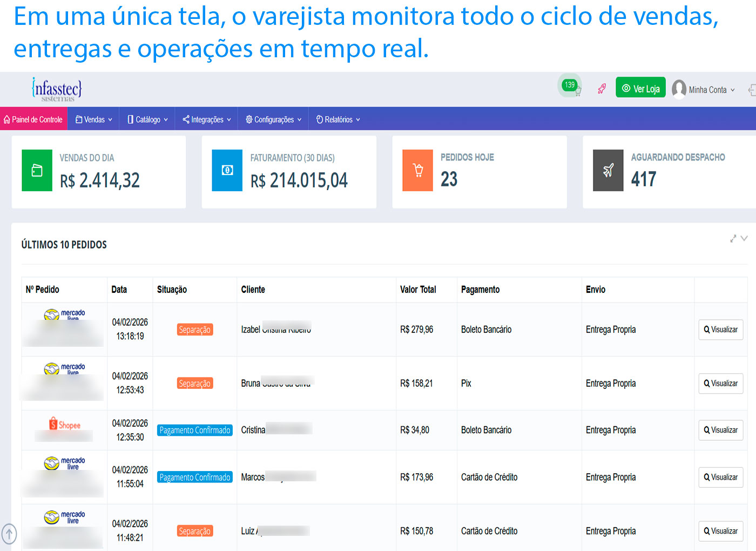Open the Minha Conta dropdown
Viewport: 756px width, 551px height.
pos(704,90)
